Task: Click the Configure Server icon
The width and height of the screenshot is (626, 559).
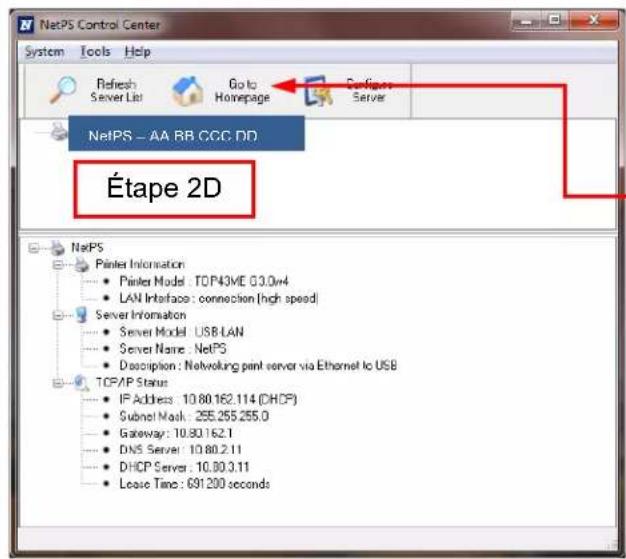Action: pos(319,91)
